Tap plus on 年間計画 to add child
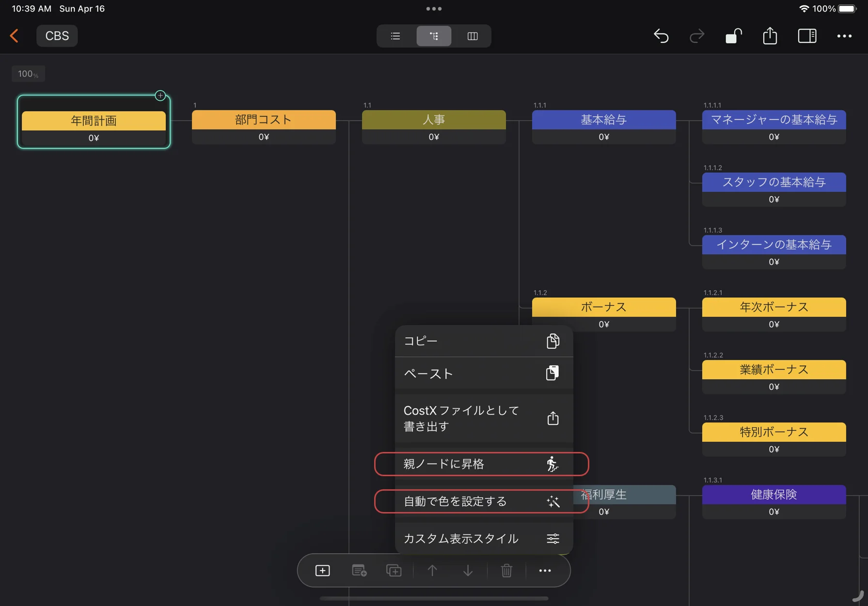868x606 pixels. coord(160,95)
